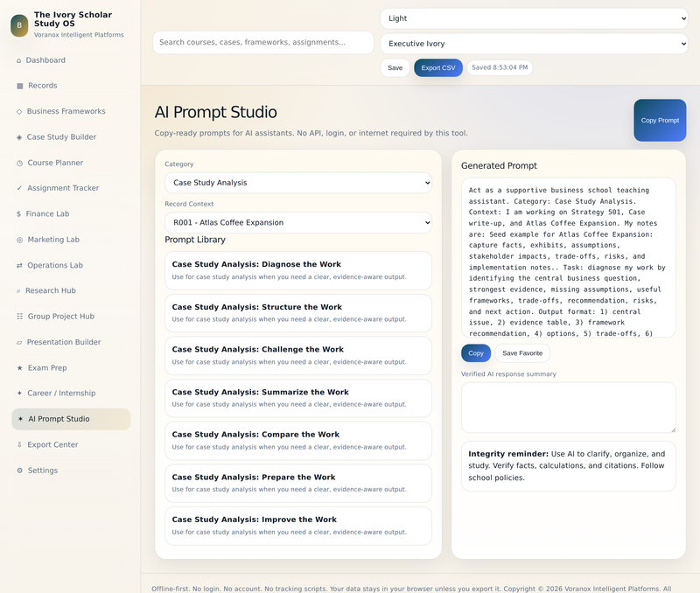The height and width of the screenshot is (593, 700).
Task: Click the Research Hub magnifier icon
Action: click(x=18, y=291)
